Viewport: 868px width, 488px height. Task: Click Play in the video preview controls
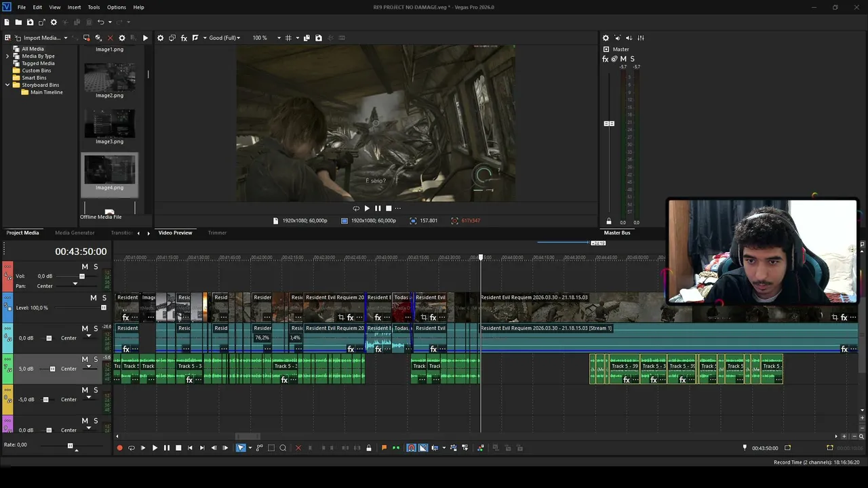367,208
